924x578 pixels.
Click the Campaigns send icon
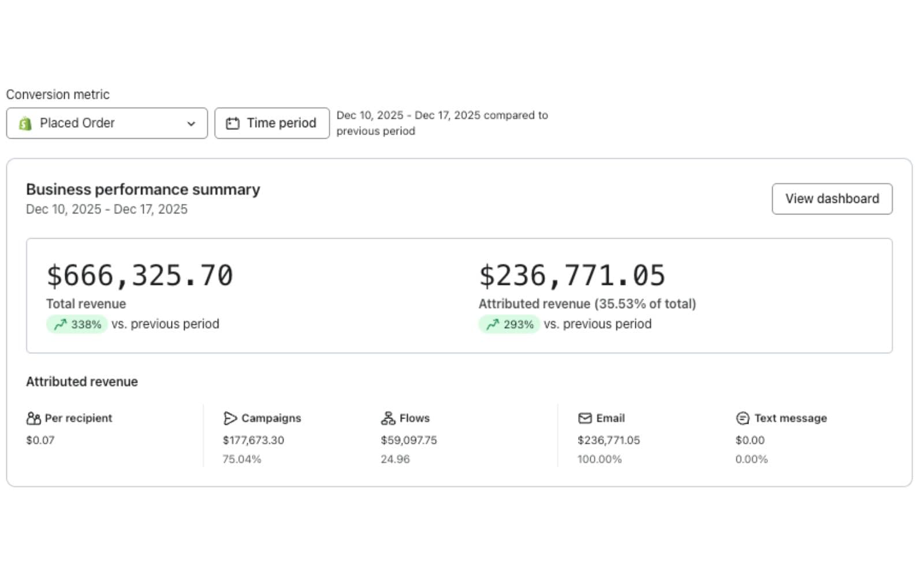(229, 418)
